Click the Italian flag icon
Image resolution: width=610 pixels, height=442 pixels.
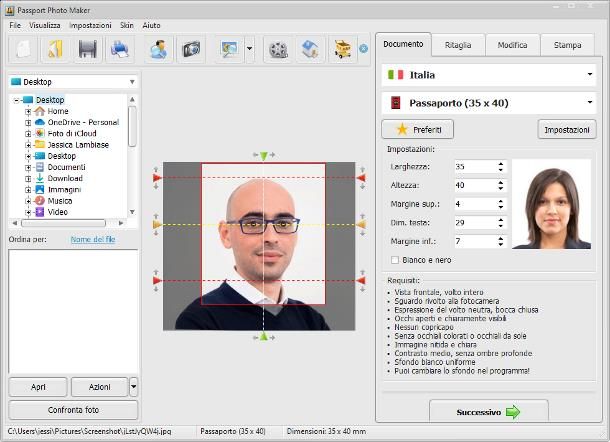[x=396, y=75]
